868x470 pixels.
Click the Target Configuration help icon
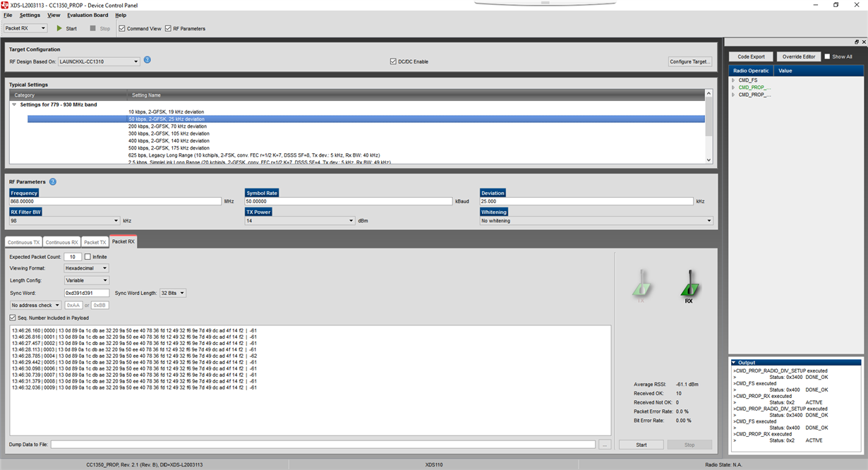point(147,60)
